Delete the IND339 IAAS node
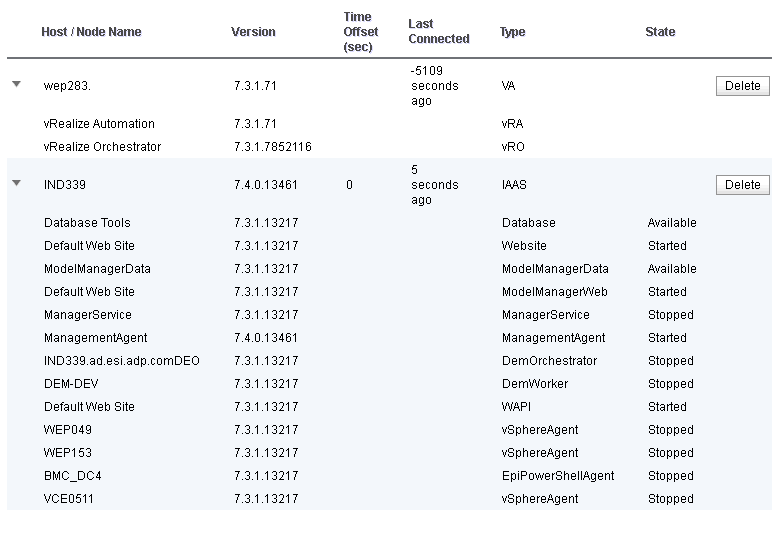 742,185
